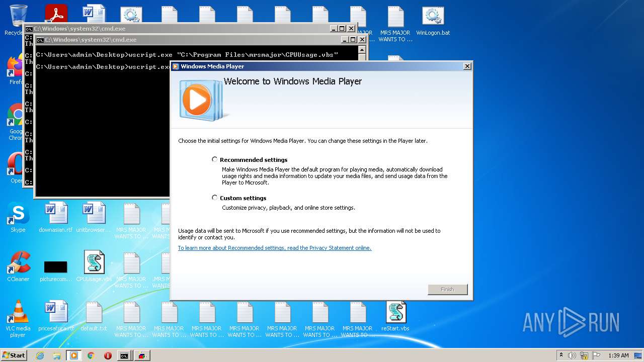Select the pricesafrica.rtf document icon
Image resolution: width=644 pixels, height=362 pixels.
(x=56, y=316)
